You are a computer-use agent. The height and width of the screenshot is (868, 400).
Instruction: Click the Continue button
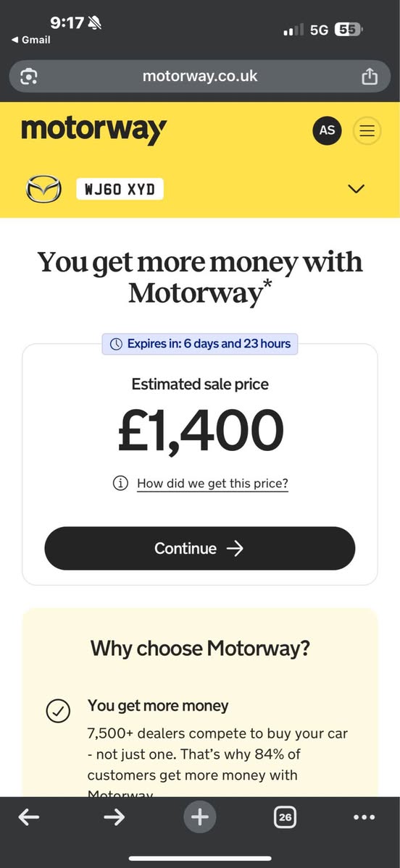coord(199,548)
